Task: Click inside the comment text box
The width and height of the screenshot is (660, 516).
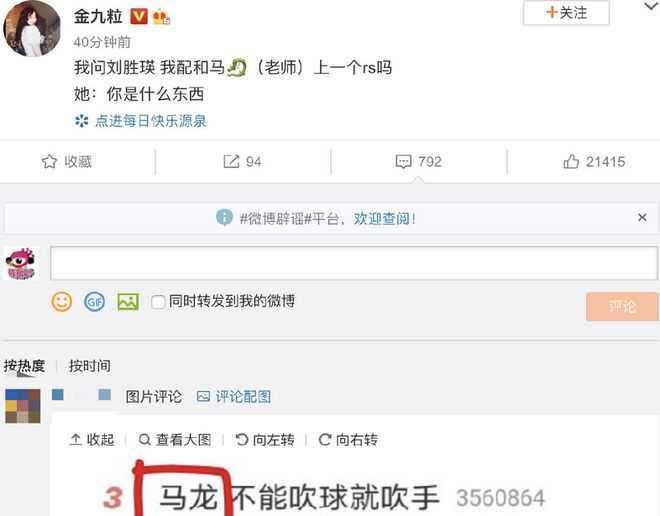Action: [354, 263]
